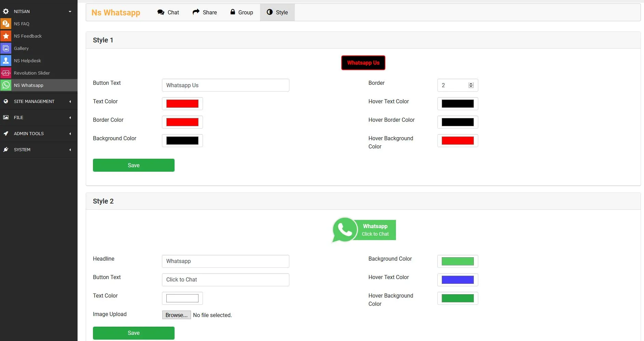Click the Admin Tools rocket icon
The width and height of the screenshot is (644, 341).
pyautogui.click(x=6, y=133)
